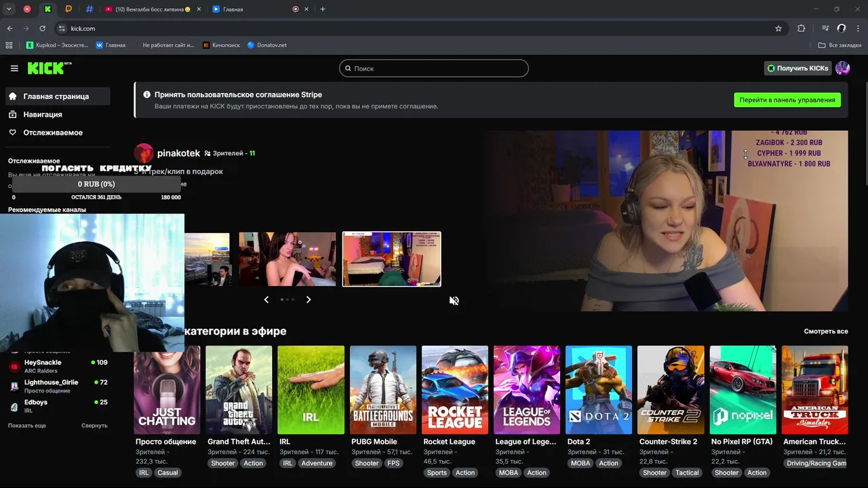Open Все закладки folder
The height and width of the screenshot is (488, 868).
pos(840,45)
